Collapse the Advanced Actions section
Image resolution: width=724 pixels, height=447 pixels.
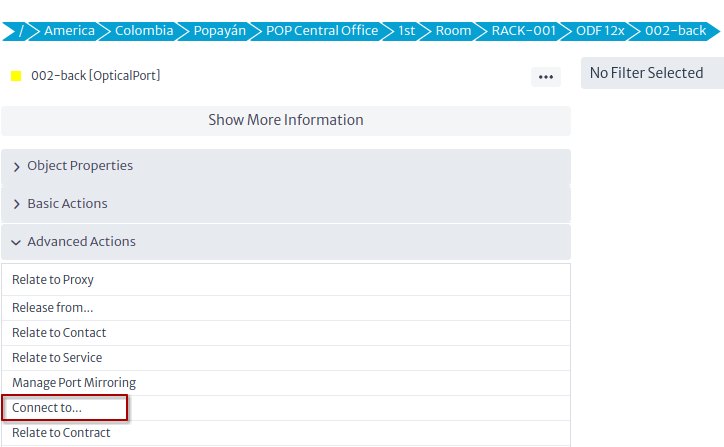pyautogui.click(x=286, y=242)
